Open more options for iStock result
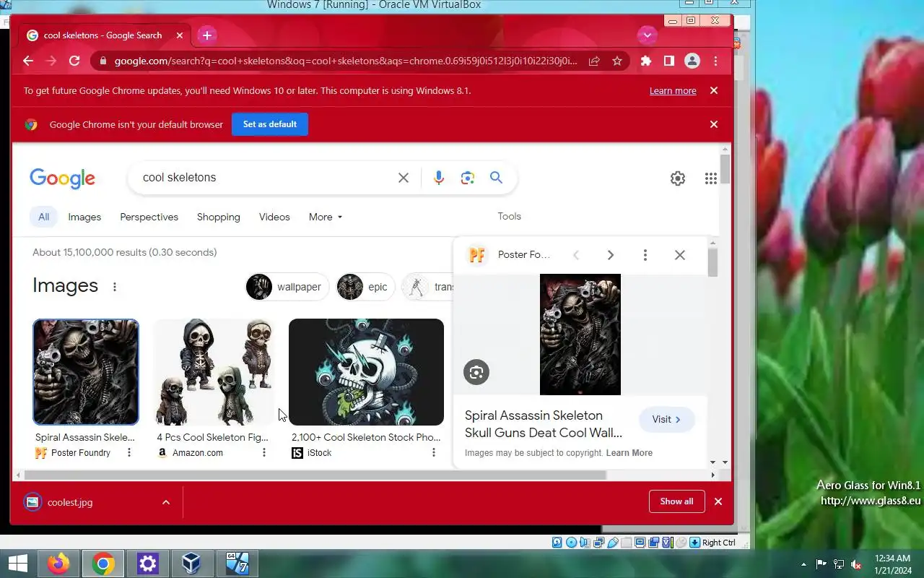This screenshot has height=578, width=924. [x=434, y=453]
